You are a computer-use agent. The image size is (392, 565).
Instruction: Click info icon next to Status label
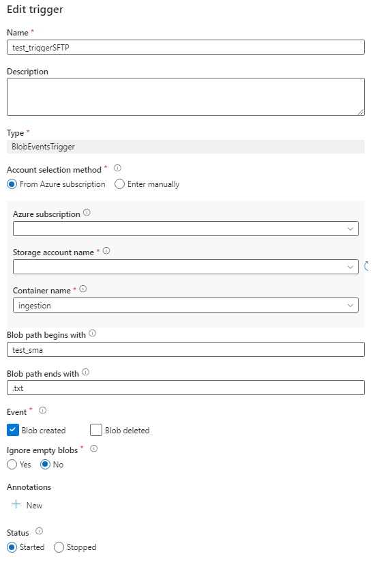click(x=40, y=531)
